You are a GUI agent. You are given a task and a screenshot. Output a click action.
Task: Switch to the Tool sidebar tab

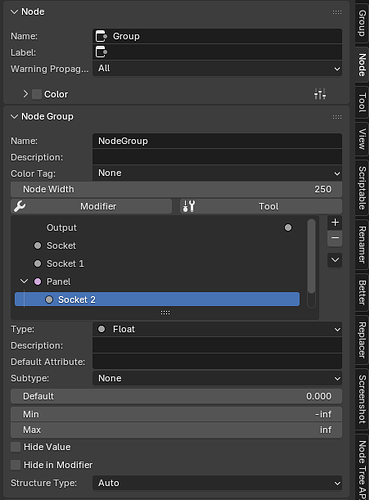tap(362, 103)
